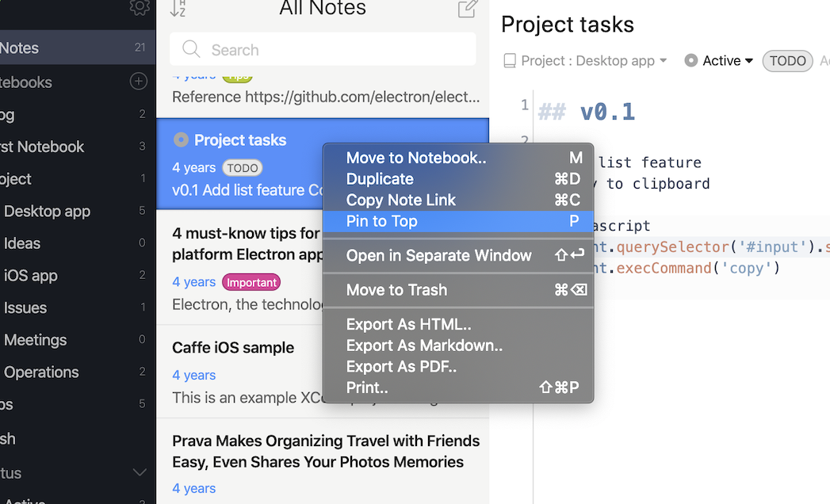The image size is (830, 504).
Task: Create a new note with compose icon
Action: (x=468, y=9)
